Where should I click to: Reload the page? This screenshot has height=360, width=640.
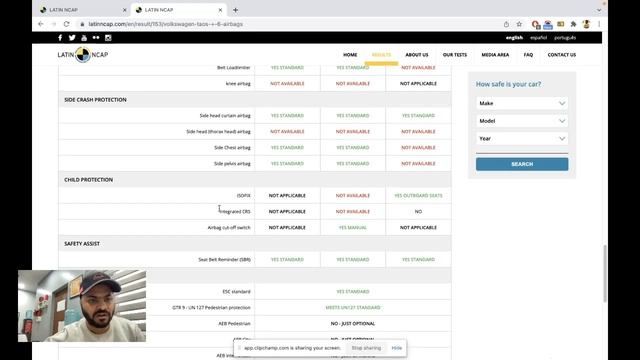(x=67, y=24)
